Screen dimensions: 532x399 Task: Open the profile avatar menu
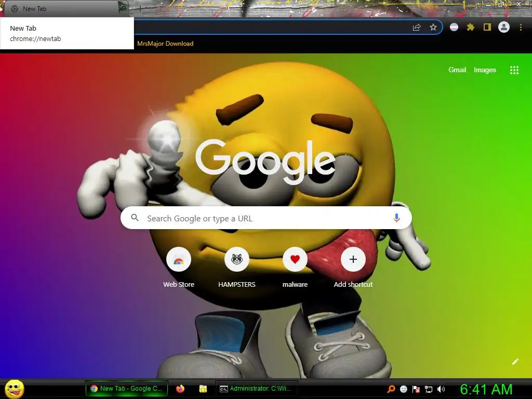click(x=504, y=27)
